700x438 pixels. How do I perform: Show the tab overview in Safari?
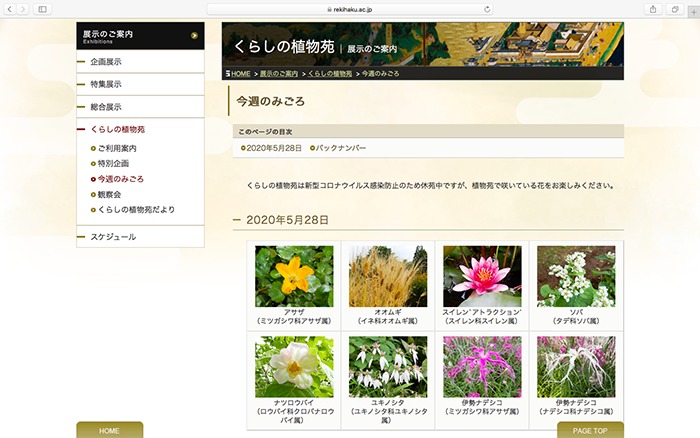click(675, 9)
